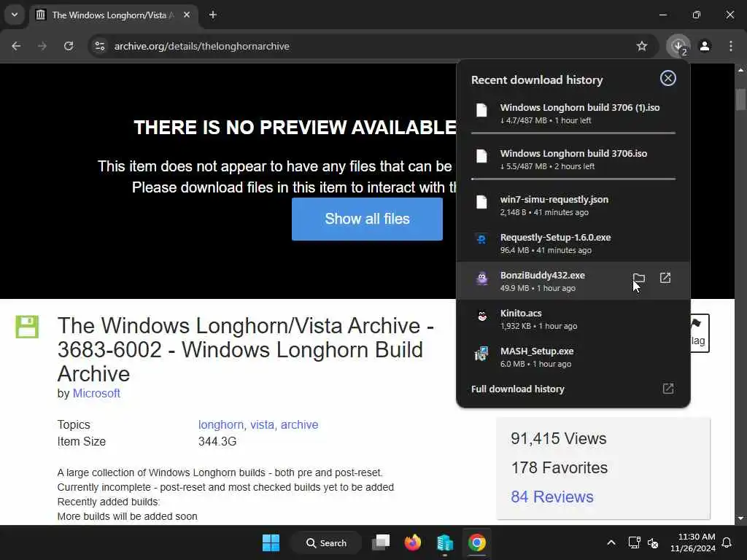Select The Windows Longhorn/Vista Archive tab
Screen dimensions: 747x560
[113, 15]
